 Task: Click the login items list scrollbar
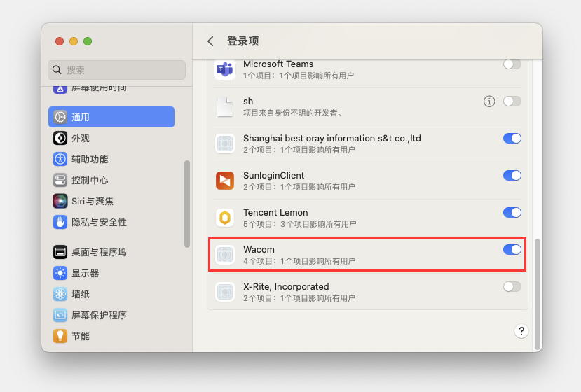point(538,294)
